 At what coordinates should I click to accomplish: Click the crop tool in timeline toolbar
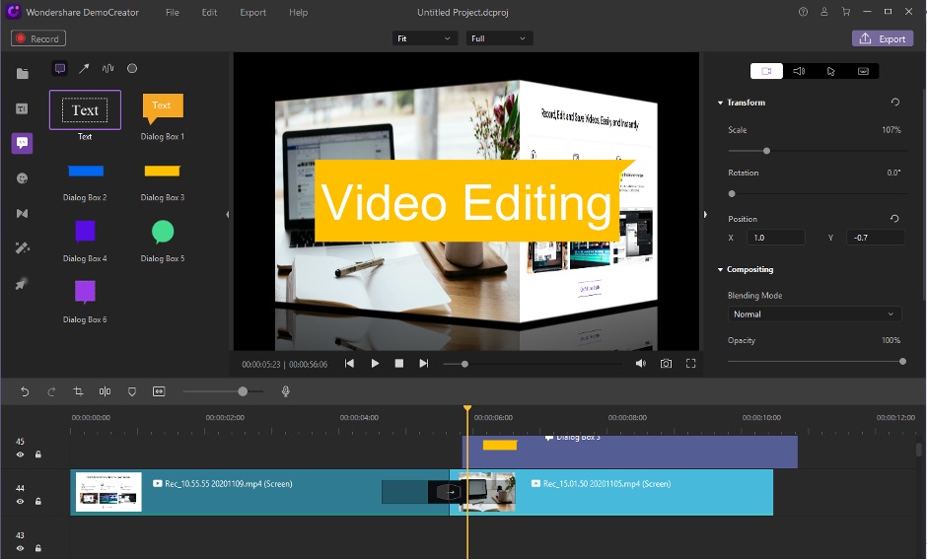pos(78,391)
